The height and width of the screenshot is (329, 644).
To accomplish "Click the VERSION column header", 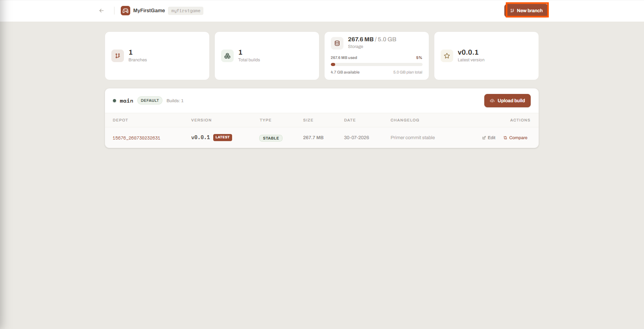I will pos(201,120).
